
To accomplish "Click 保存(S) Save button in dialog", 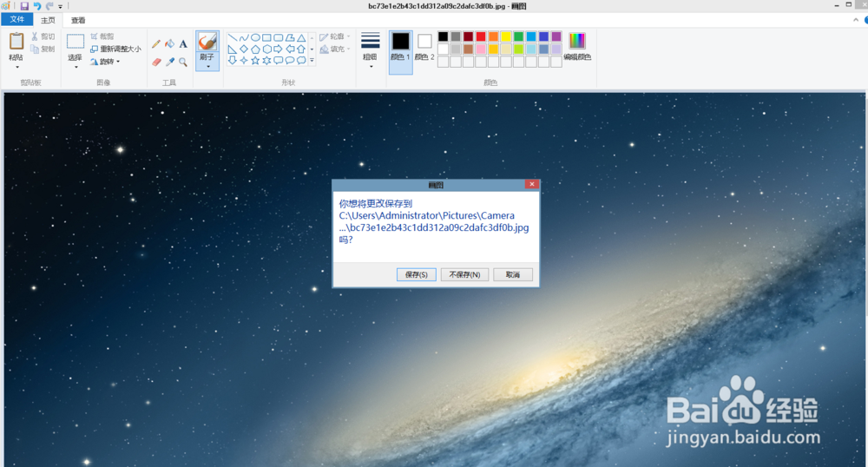I will (417, 274).
